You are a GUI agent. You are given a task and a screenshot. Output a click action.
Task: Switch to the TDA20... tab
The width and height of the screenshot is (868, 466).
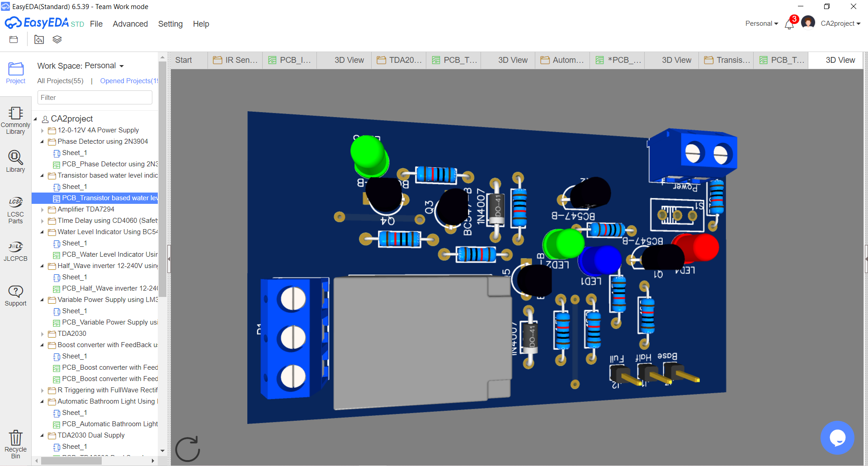[x=399, y=60]
